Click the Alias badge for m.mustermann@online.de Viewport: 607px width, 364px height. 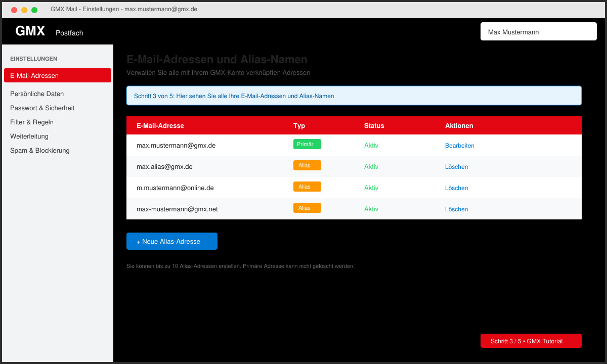click(x=307, y=187)
